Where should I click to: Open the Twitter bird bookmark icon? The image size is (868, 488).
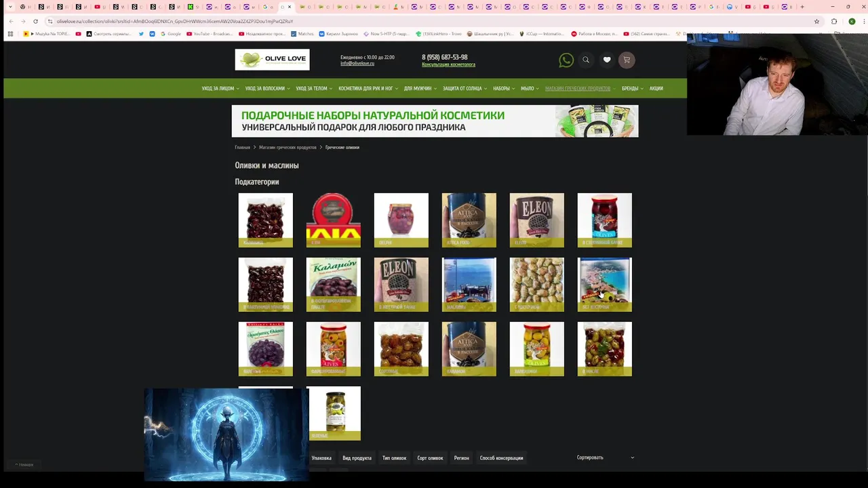[141, 33]
